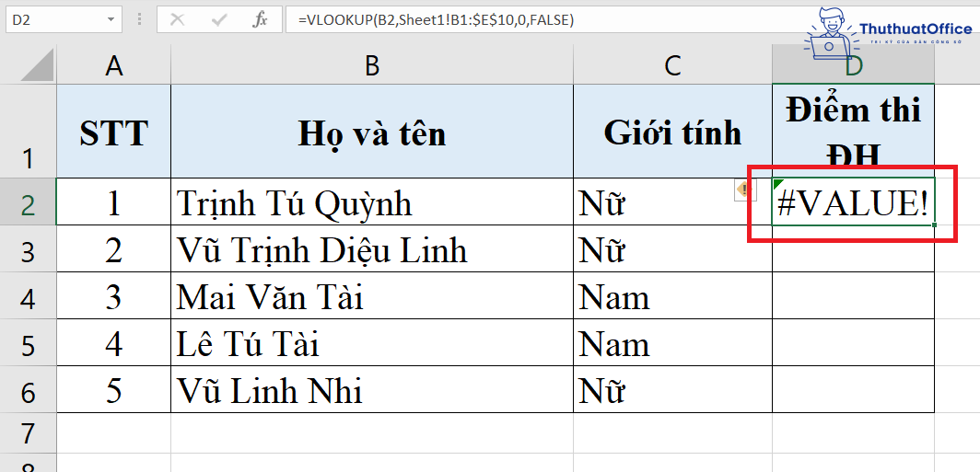The width and height of the screenshot is (980, 472).
Task: Click the #VALUE! error cell D2
Action: (x=853, y=204)
